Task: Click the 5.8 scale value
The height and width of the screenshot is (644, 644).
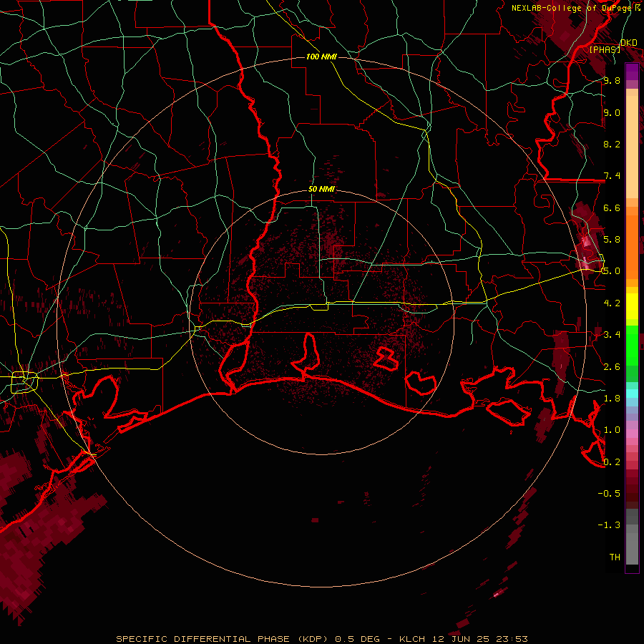Action: 612,239
